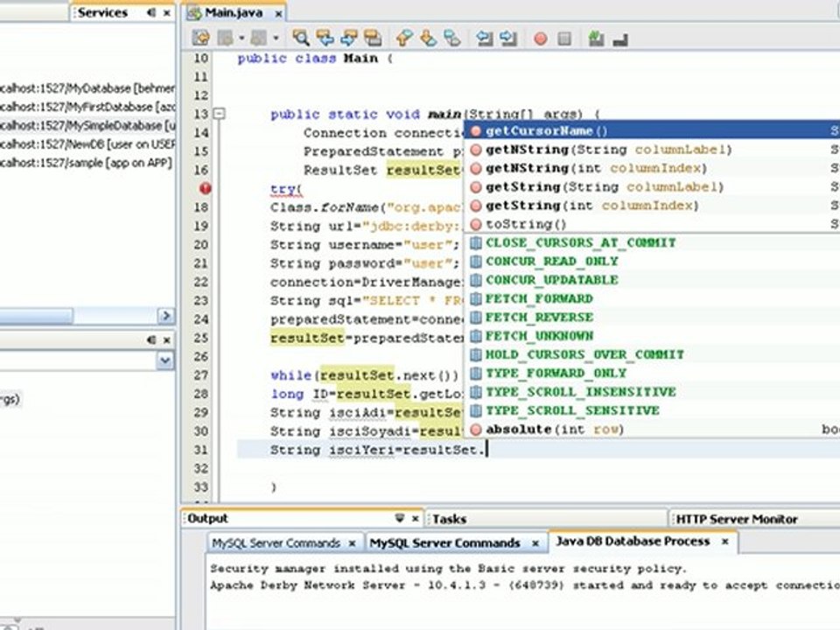
Task: Choose getString(int columnIndex) completion
Action: click(651, 206)
